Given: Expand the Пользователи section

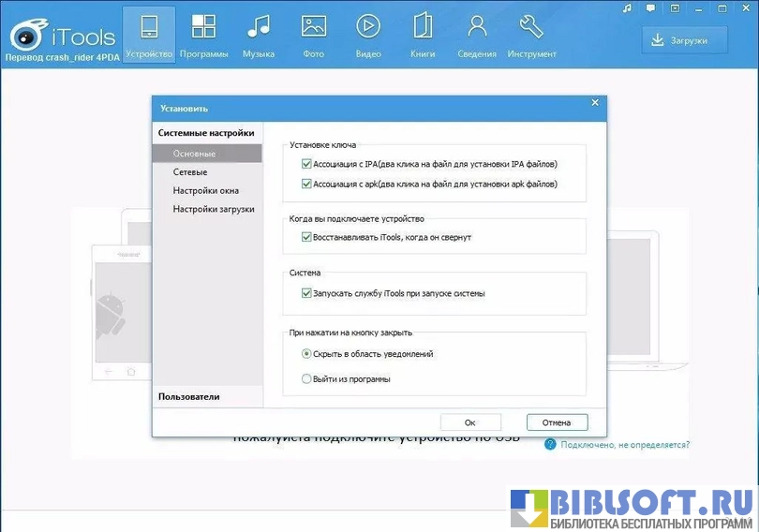Looking at the screenshot, I should tap(189, 397).
